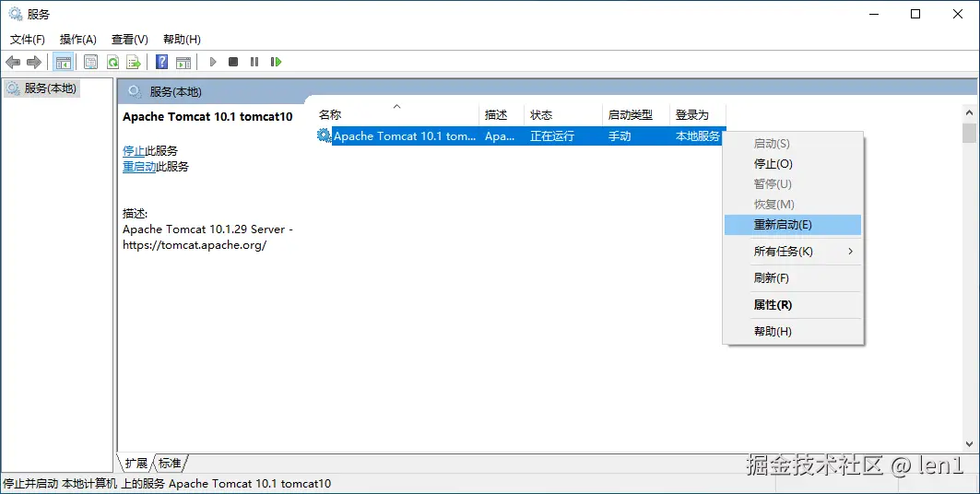Switch to the 标准 tab
Screen dimensions: 980x494
(x=170, y=463)
